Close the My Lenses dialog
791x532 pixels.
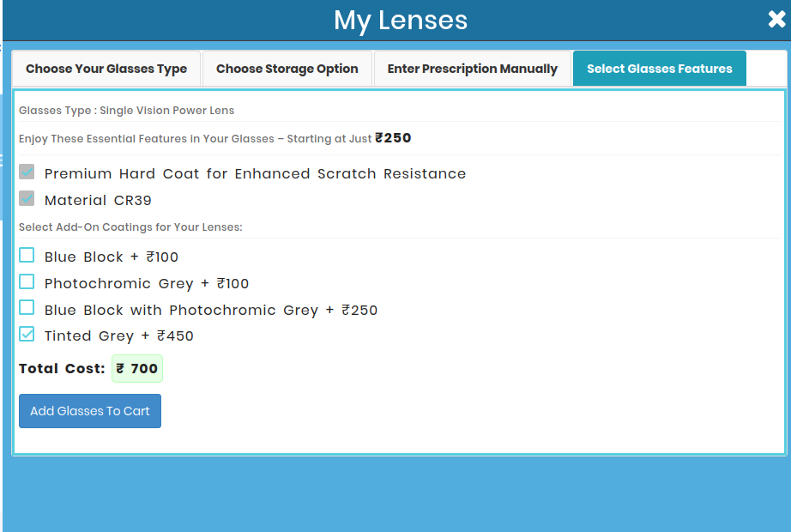(776, 19)
